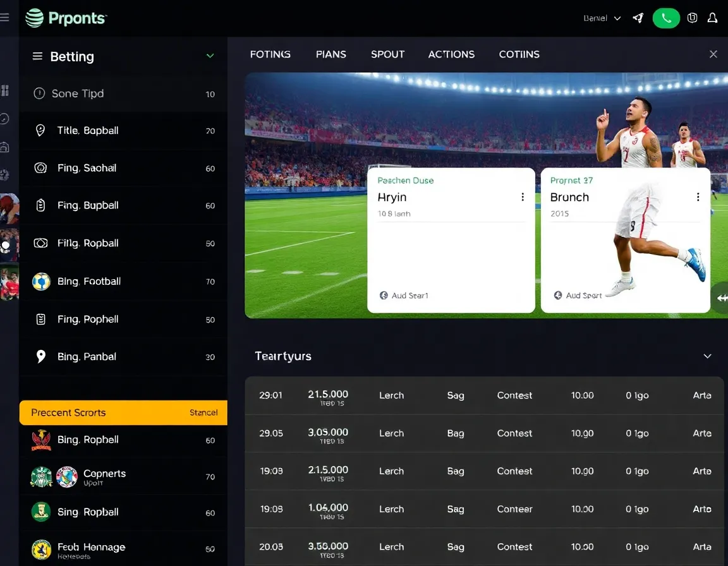Open the SPOUT tab
The width and height of the screenshot is (728, 566).
click(387, 54)
